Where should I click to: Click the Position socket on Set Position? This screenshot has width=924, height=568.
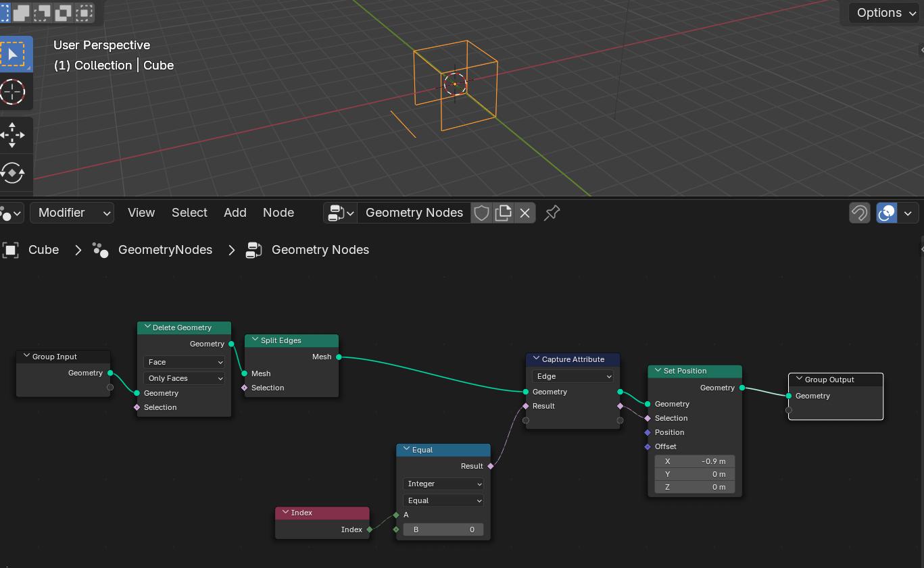tap(648, 432)
